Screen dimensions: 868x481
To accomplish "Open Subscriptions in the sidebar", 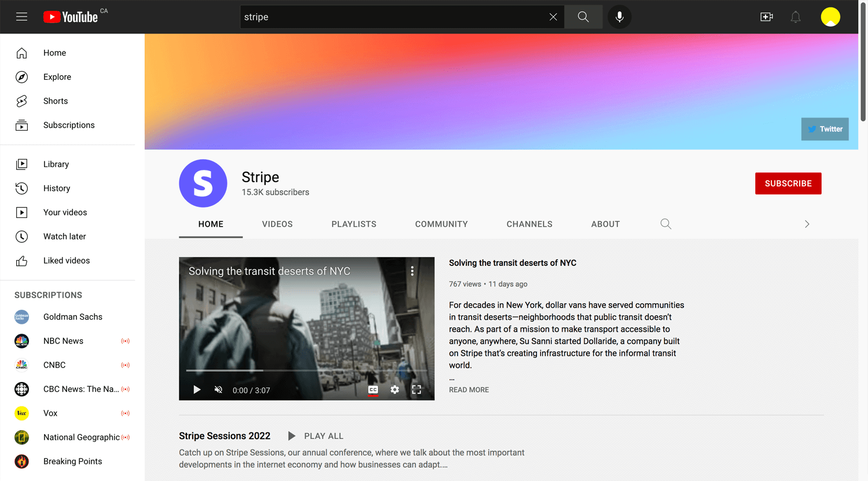I will point(68,125).
